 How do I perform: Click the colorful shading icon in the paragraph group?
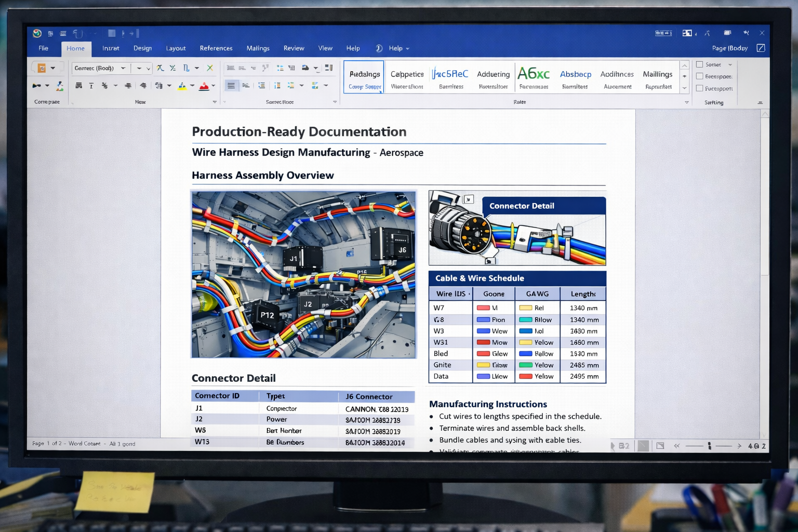[x=315, y=86]
